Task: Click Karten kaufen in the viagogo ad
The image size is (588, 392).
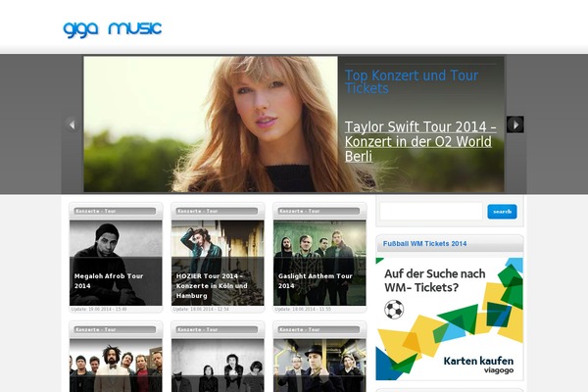Action: pos(478,361)
